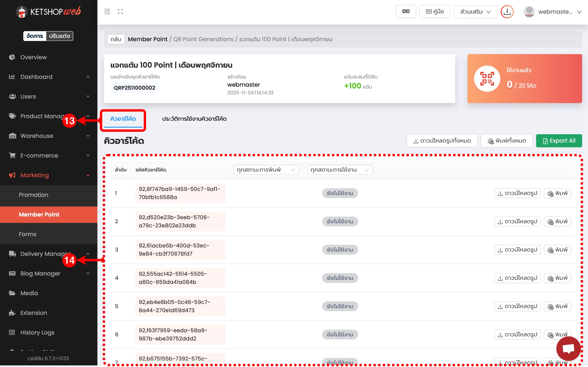Click the red circled download icon
Screen dimensions: 588x367
(x=507, y=12)
